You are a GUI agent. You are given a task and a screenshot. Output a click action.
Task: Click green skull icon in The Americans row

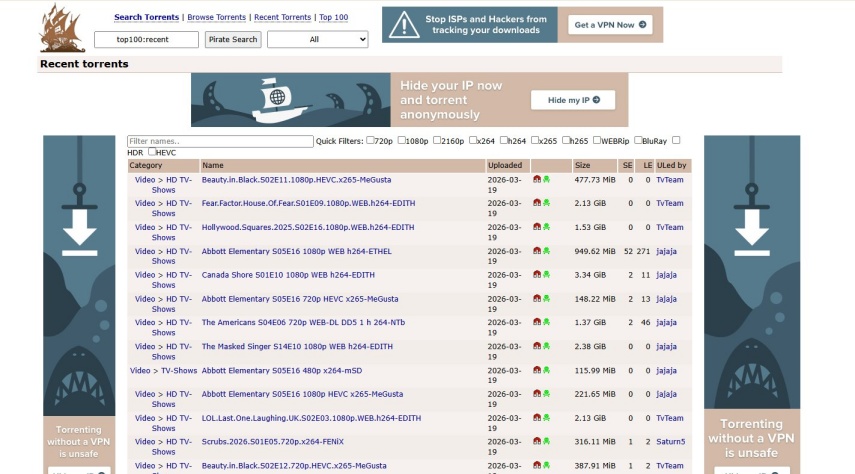[x=546, y=322]
